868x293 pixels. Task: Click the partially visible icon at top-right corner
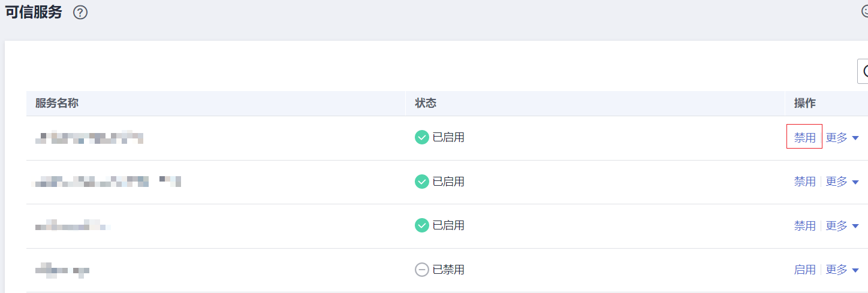pos(864,11)
